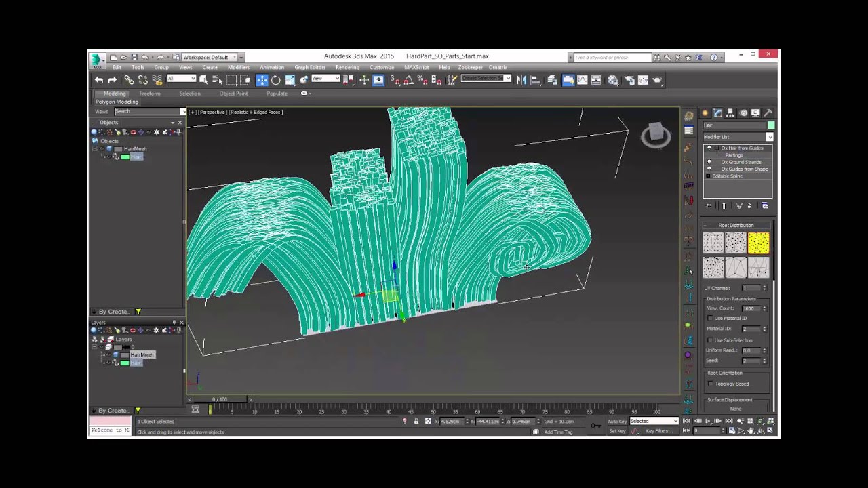Click the Set Key button
This screenshot has height=488, width=868.
[x=617, y=431]
